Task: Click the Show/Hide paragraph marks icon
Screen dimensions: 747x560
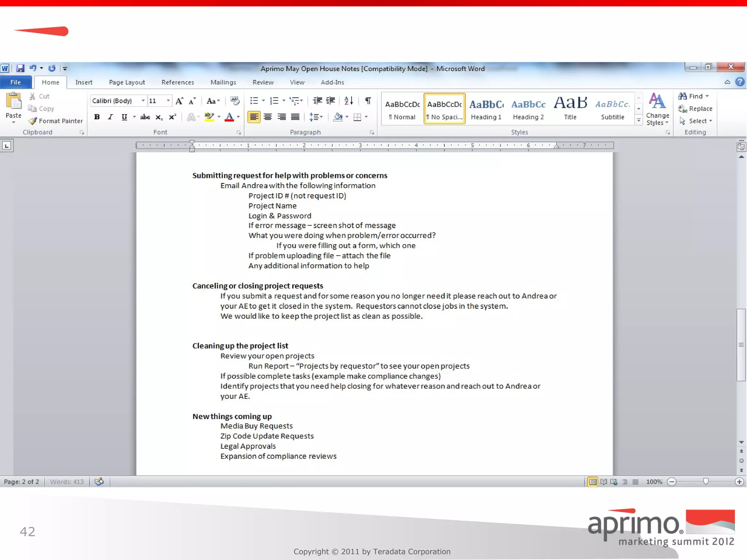Action: click(x=368, y=101)
